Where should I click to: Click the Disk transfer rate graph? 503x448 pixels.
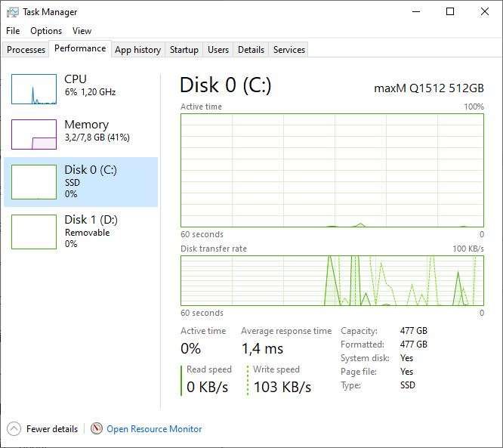point(332,280)
